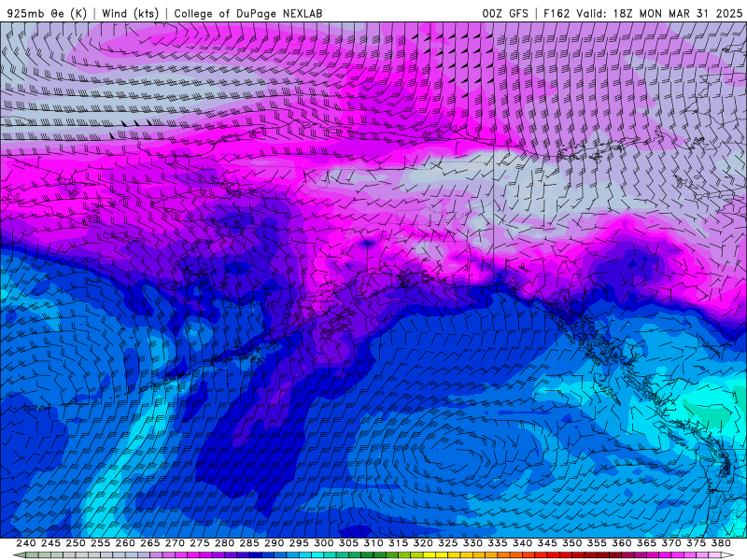Click the 285 legend value
The width and height of the screenshot is (747, 560).
coord(249,543)
